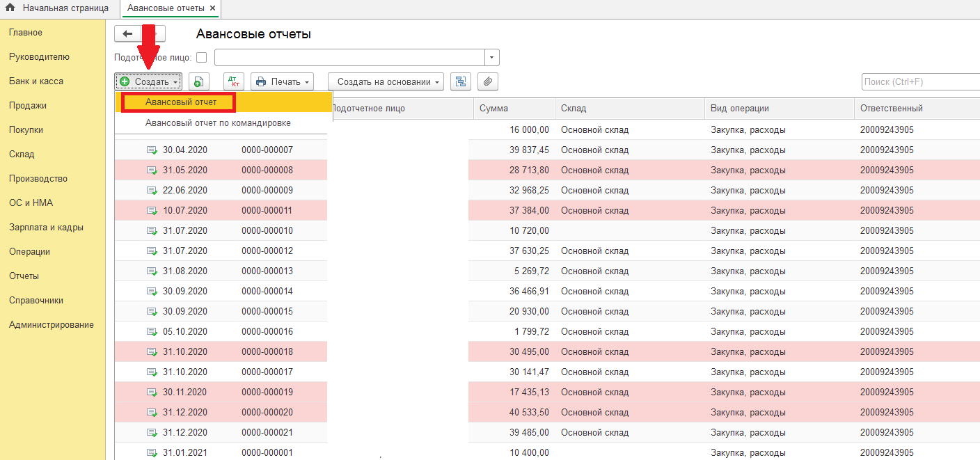Viewport: 980px width, 460px height.
Task: Open the document structure icon
Action: point(460,81)
